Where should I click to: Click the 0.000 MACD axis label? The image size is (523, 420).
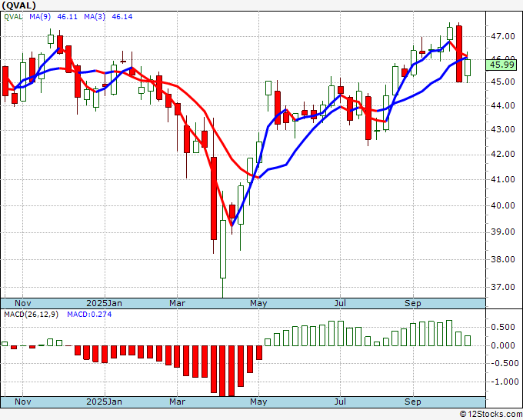click(503, 345)
